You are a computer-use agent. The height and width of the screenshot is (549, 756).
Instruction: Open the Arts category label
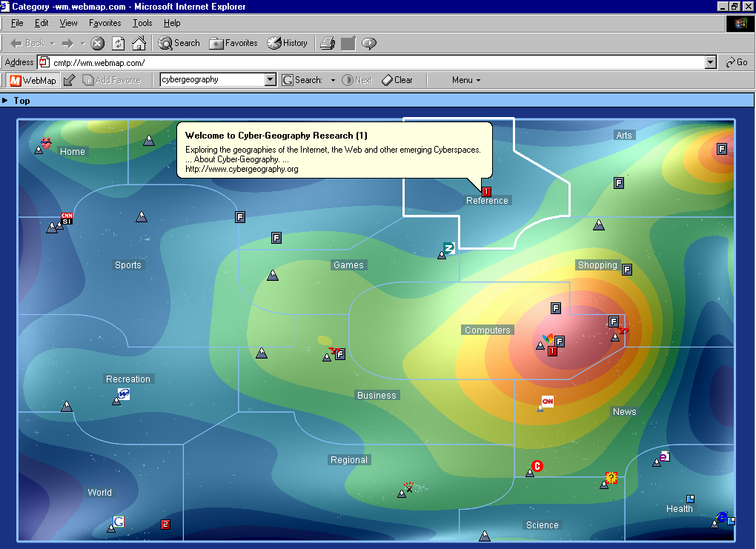624,136
